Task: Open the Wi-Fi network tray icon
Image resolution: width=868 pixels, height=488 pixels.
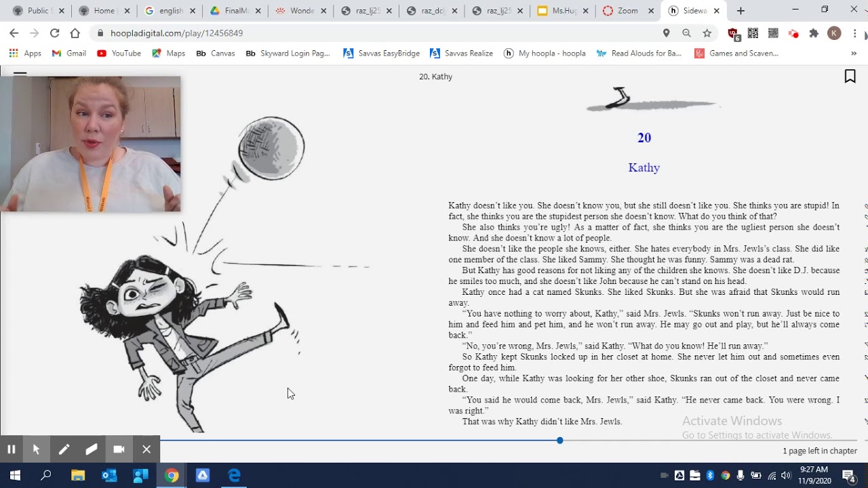Action: tap(772, 476)
